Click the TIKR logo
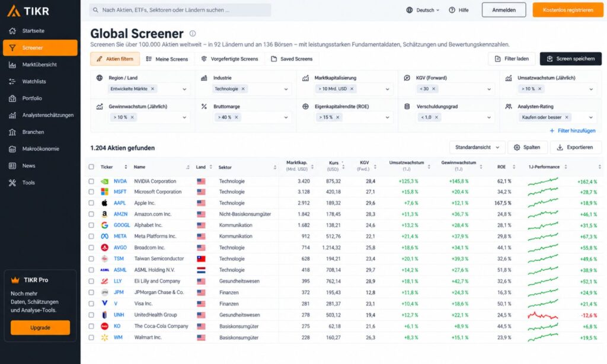Viewport: 607px width, 364px height. tap(28, 11)
